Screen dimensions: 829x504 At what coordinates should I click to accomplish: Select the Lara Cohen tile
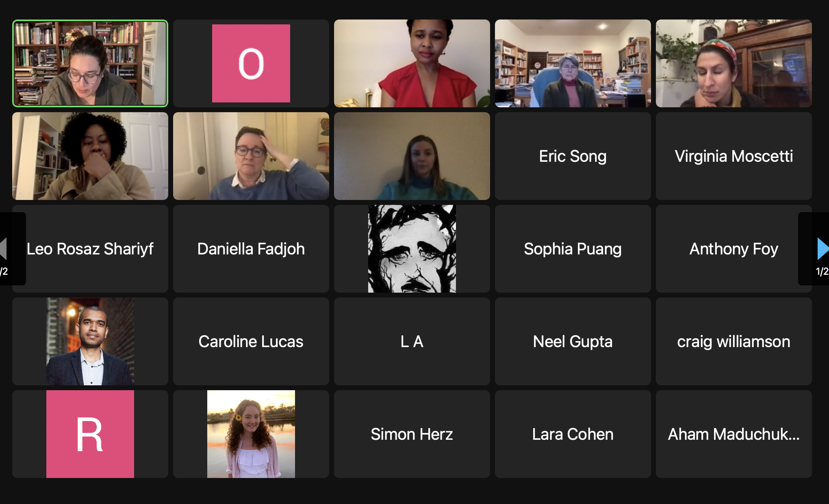point(573,434)
